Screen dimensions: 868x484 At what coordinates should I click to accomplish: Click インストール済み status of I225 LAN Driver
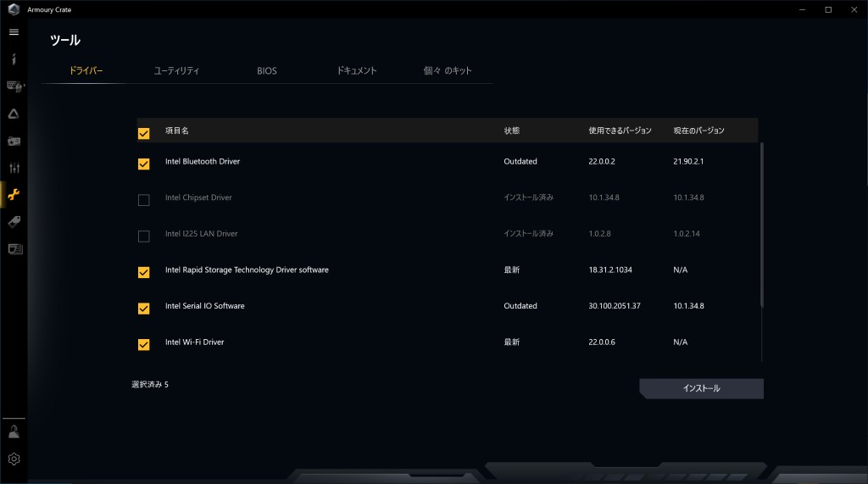tap(528, 234)
